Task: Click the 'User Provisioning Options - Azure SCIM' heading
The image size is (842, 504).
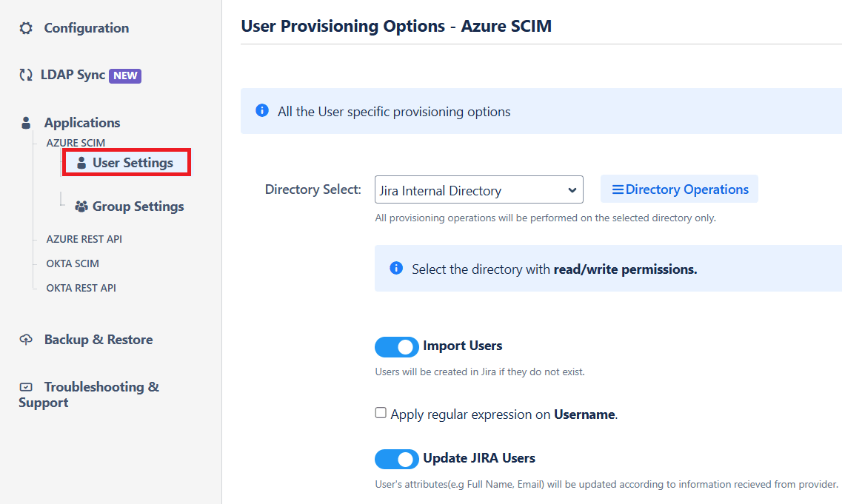Action: (x=396, y=27)
